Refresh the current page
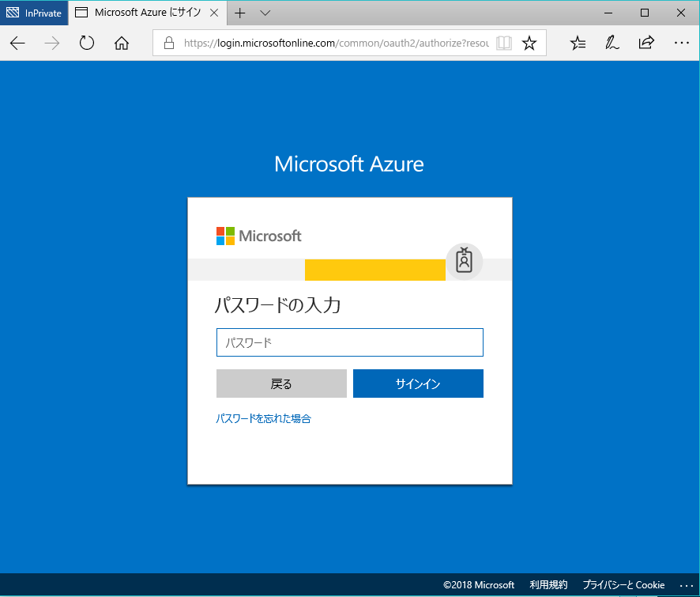This screenshot has height=597, width=700. (87, 43)
